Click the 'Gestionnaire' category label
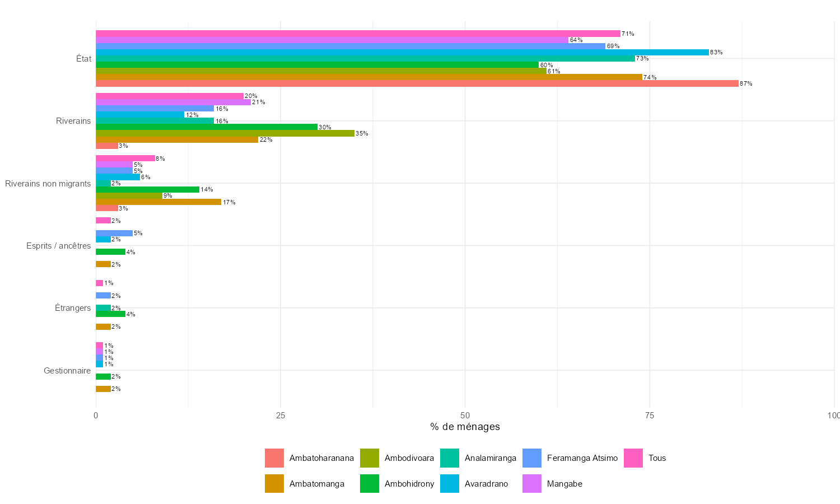 pos(67,371)
